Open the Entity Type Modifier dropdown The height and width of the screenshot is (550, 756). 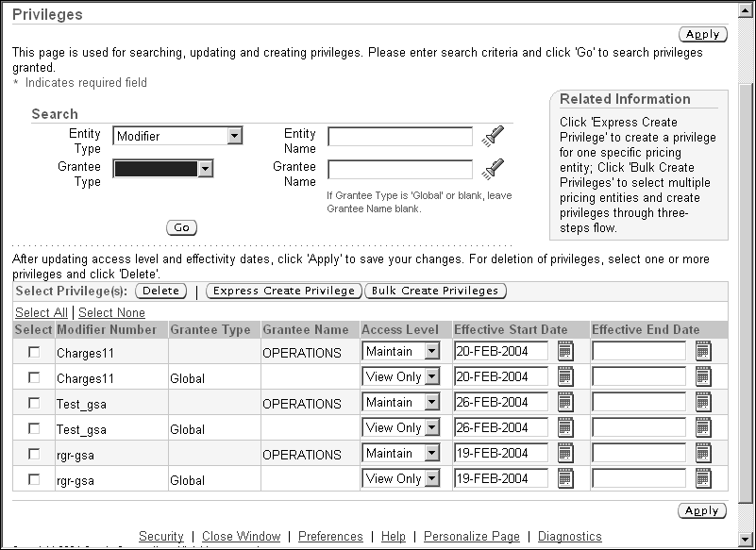177,136
